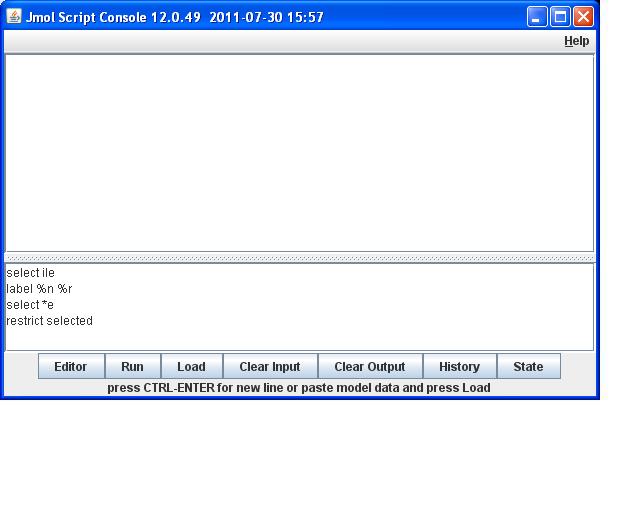Click the dotted divider between the panes
The width and height of the screenshot is (640, 512).
coord(300,258)
